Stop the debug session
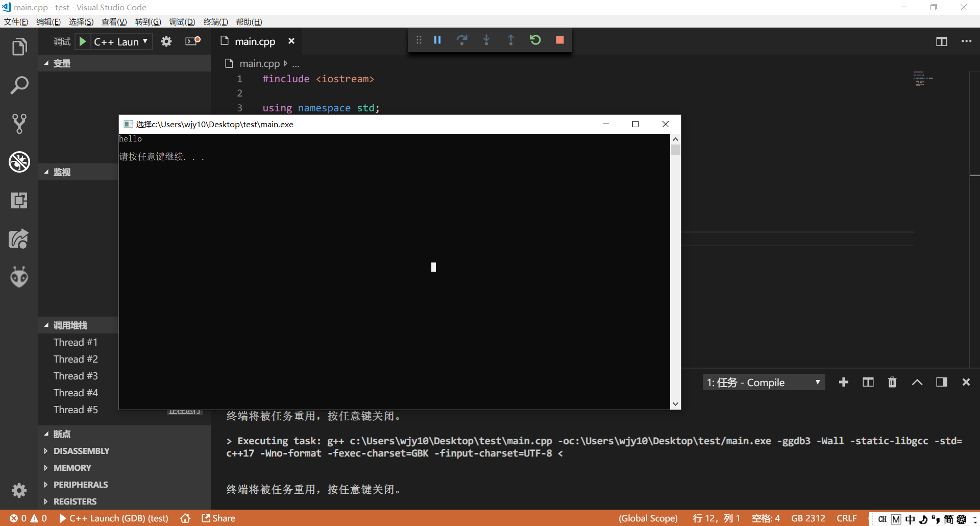 coord(560,40)
